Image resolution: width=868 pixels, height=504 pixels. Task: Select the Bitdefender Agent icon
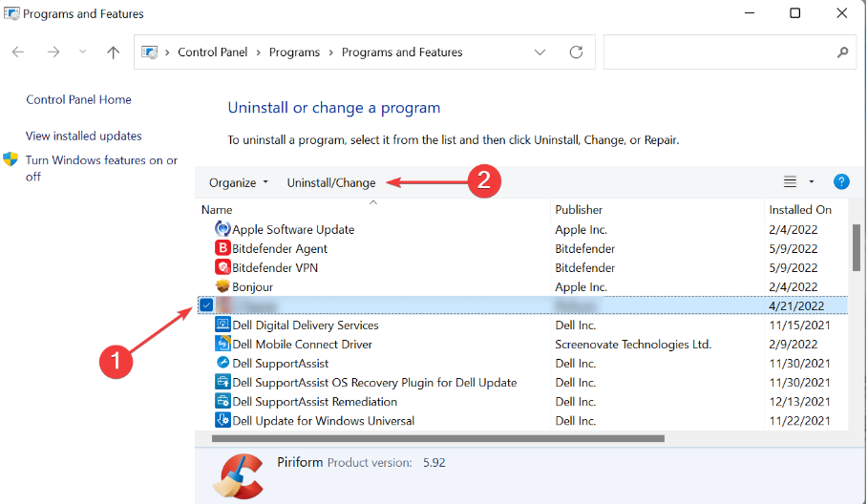[223, 248]
